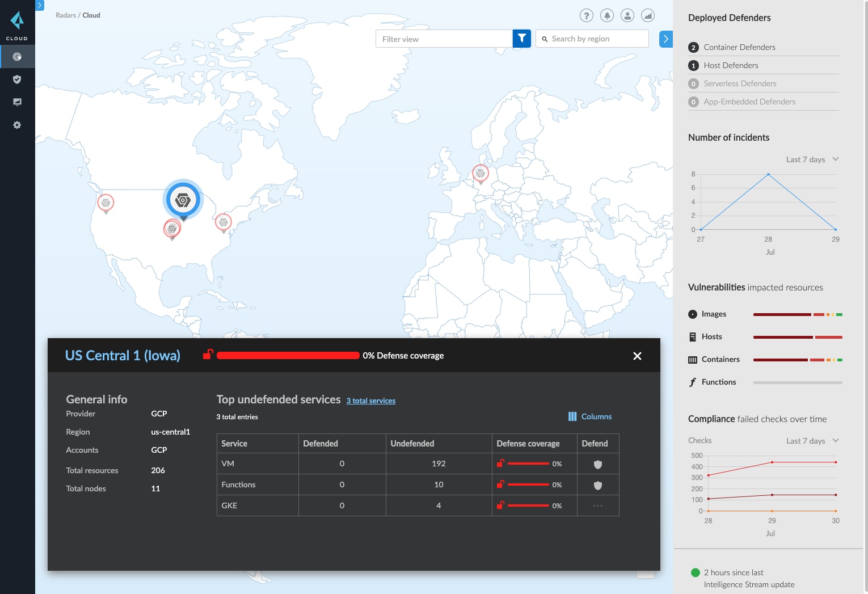
Task: Open Host Defenders entry
Action: (x=763, y=65)
